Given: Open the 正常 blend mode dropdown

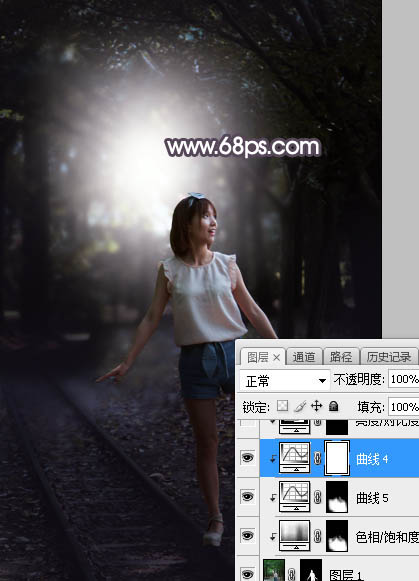Looking at the screenshot, I should (285, 380).
